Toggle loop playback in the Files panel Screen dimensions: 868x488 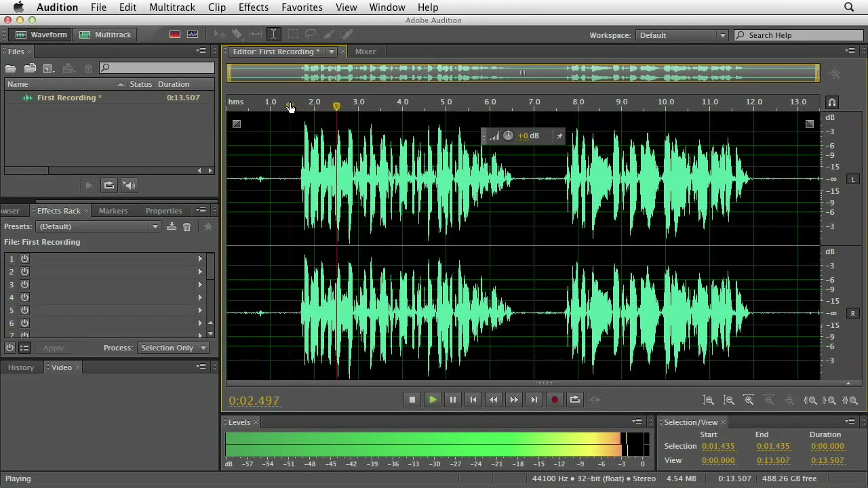pos(108,185)
